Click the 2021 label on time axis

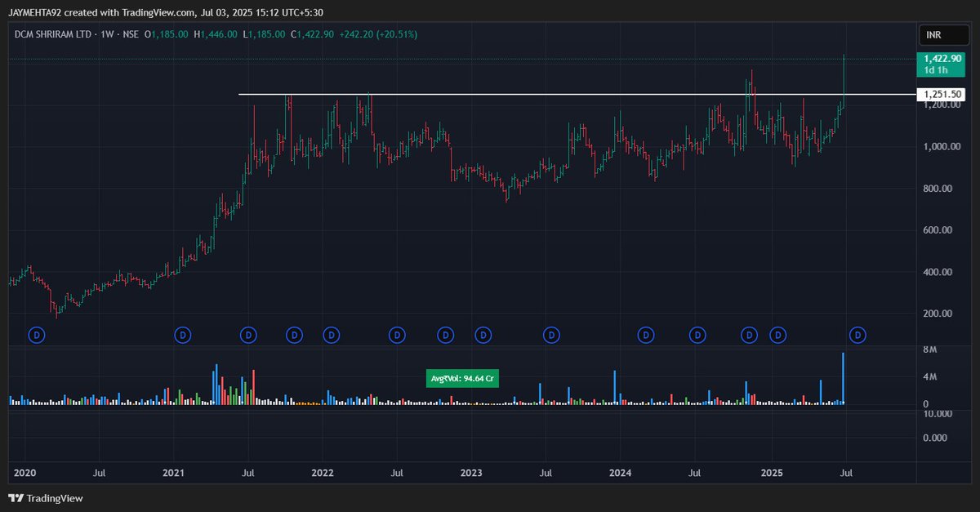[173, 472]
